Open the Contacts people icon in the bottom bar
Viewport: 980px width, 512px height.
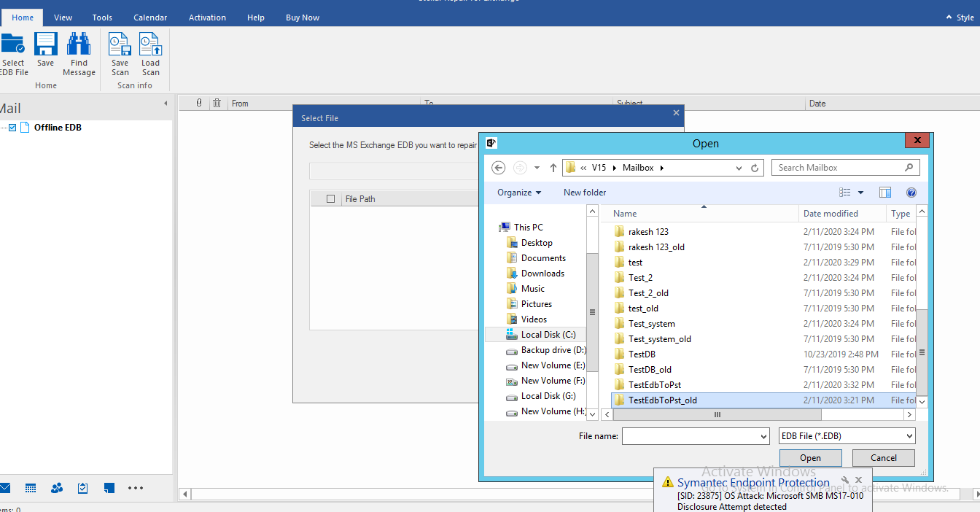57,488
